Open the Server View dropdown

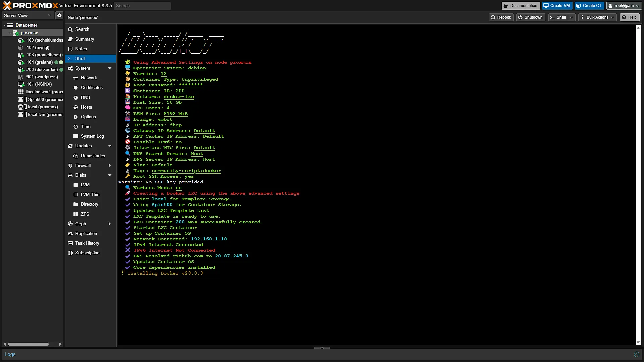coord(28,15)
